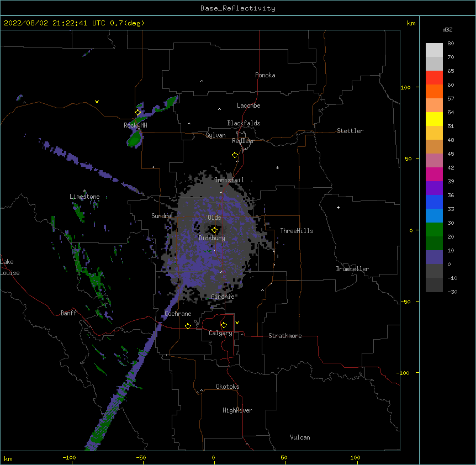Screen dimensions: 476x465
Task: Click the -100 tick on bottom axis
Action: point(69,457)
